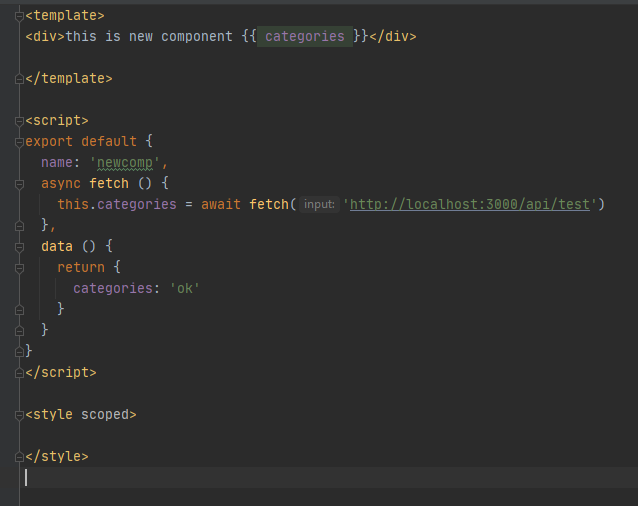Click the 'input:' parameter inlay hint
The image size is (638, 506).
pyautogui.click(x=319, y=204)
